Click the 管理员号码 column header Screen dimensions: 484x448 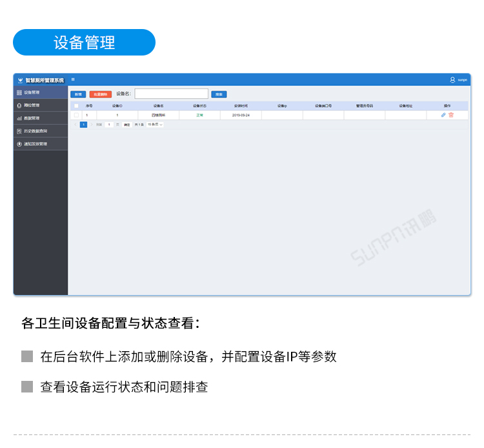point(365,106)
